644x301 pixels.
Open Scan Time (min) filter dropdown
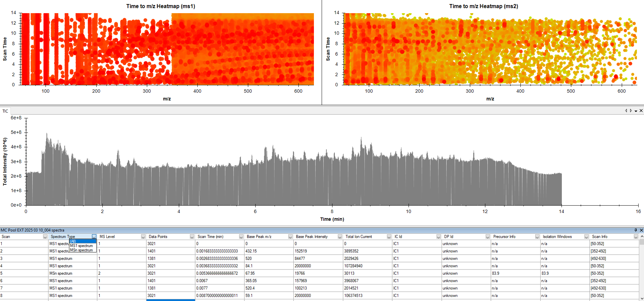(241, 237)
